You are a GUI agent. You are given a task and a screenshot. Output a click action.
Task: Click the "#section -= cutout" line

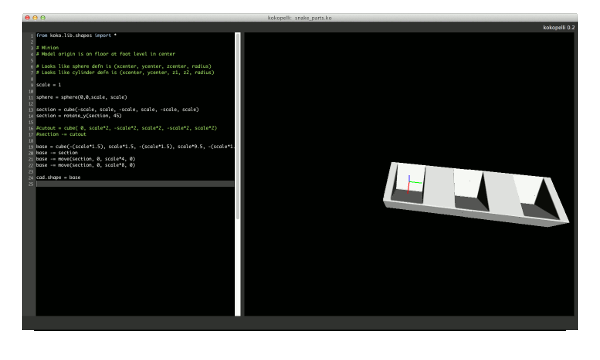point(61,134)
